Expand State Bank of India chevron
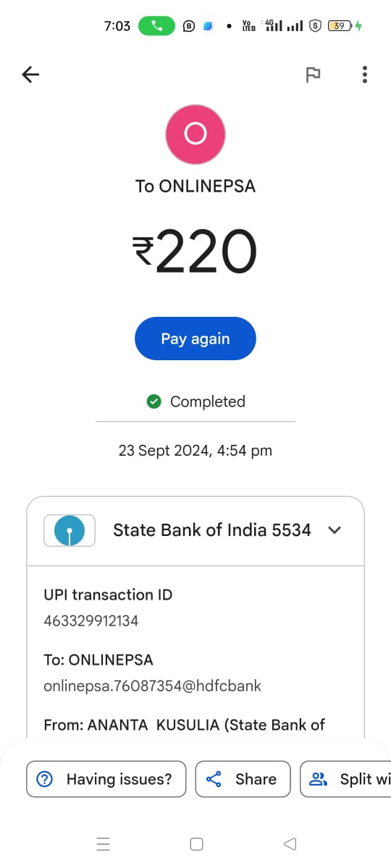The height and width of the screenshot is (868, 391). point(335,530)
